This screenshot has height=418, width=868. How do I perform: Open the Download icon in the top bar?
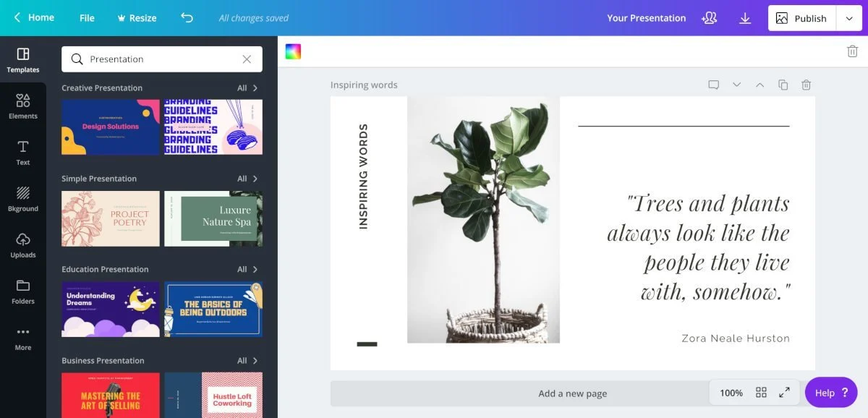tap(745, 18)
